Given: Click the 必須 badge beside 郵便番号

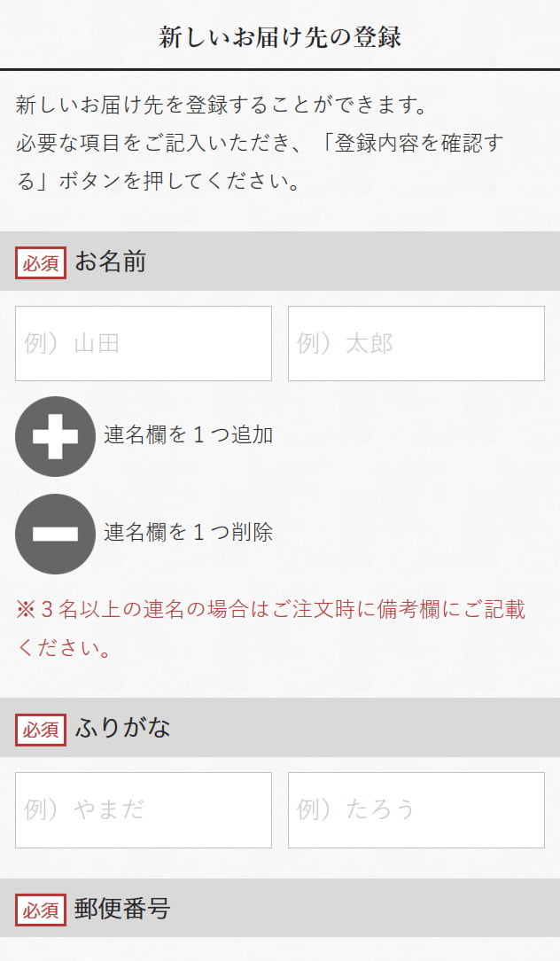Looking at the screenshot, I should 41,910.
